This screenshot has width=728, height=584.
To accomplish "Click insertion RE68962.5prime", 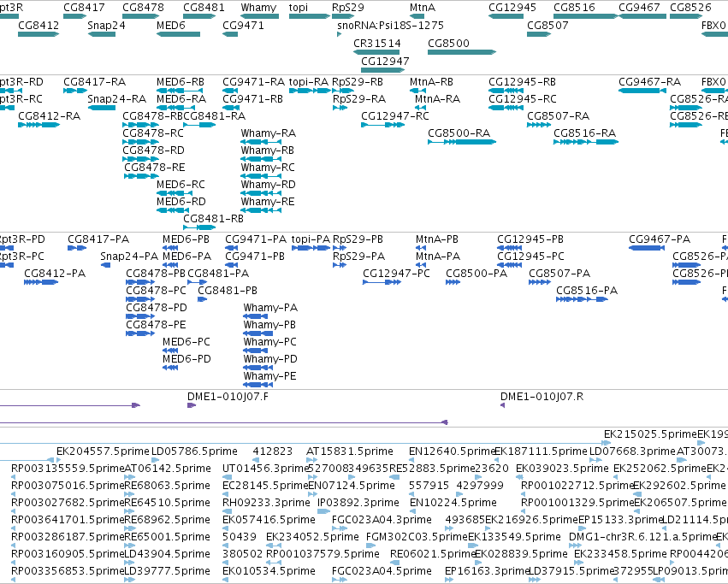I will click(x=167, y=520).
